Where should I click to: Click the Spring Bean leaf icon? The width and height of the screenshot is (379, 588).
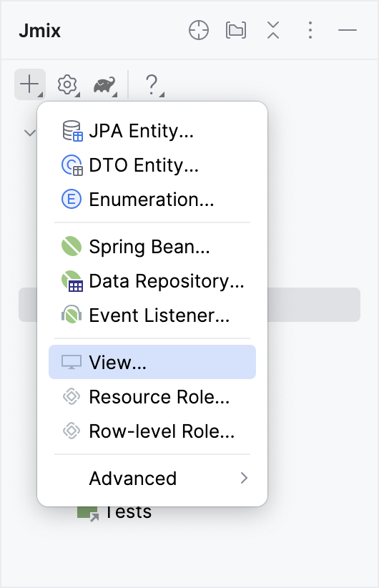[x=72, y=246]
